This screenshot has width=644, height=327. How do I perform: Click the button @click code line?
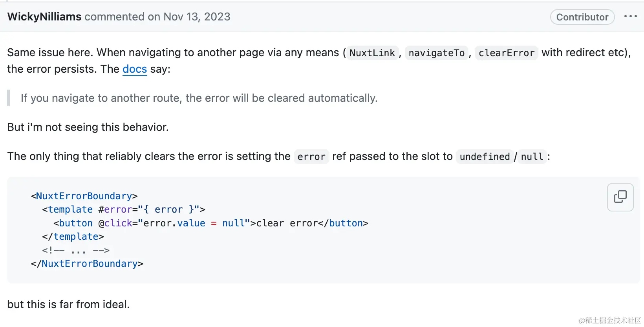211,223
